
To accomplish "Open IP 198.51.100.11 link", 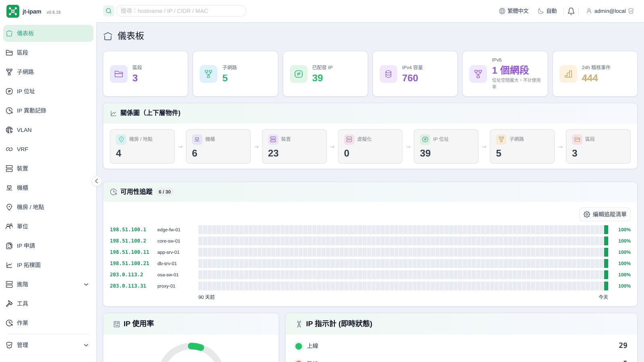I will pos(130,252).
